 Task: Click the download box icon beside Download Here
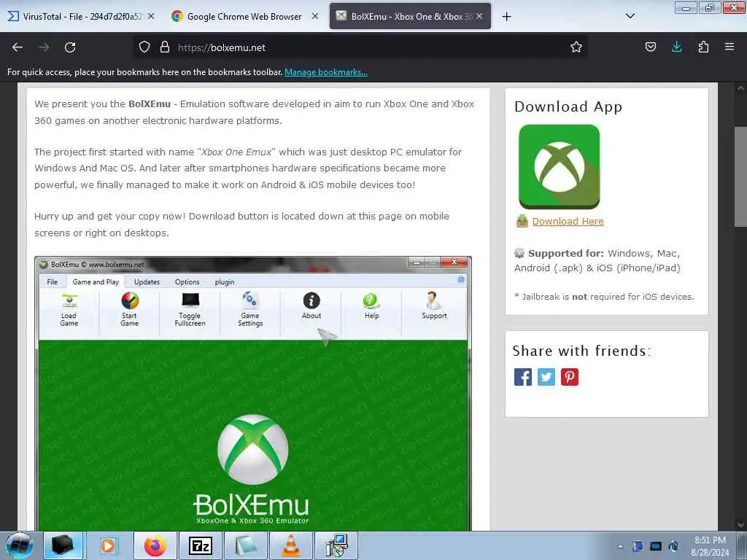pos(522,221)
